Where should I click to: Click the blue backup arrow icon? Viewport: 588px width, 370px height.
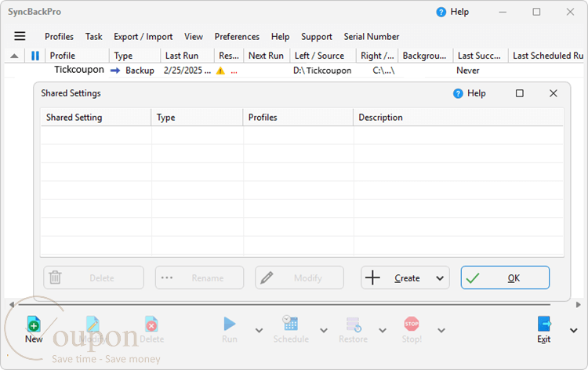(x=115, y=71)
